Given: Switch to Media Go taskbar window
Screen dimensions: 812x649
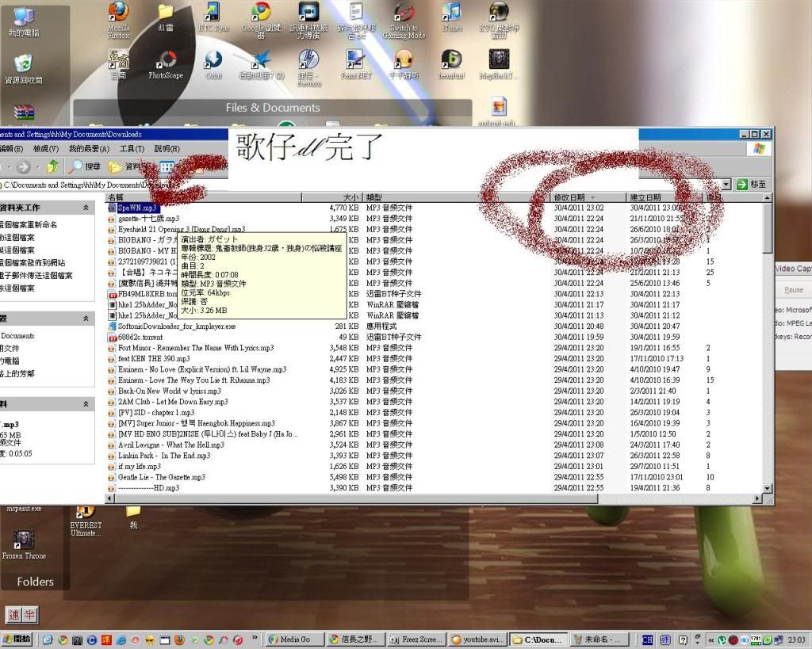Looking at the screenshot, I should (293, 639).
